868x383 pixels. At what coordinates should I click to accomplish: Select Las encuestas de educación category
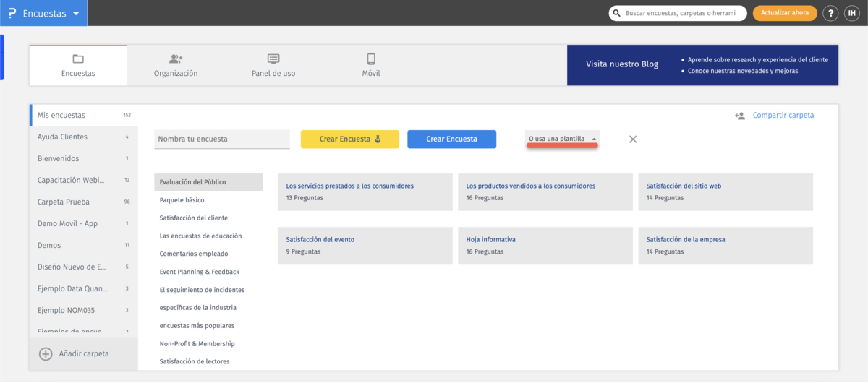[208, 236]
